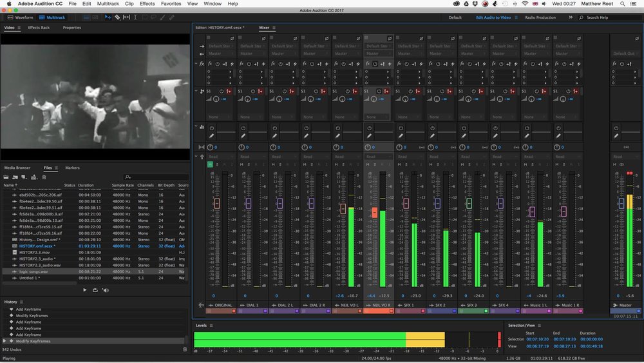Click the volume fader of SFX 3 track
The width and height of the screenshot is (644, 363).
pyautogui.click(x=469, y=203)
